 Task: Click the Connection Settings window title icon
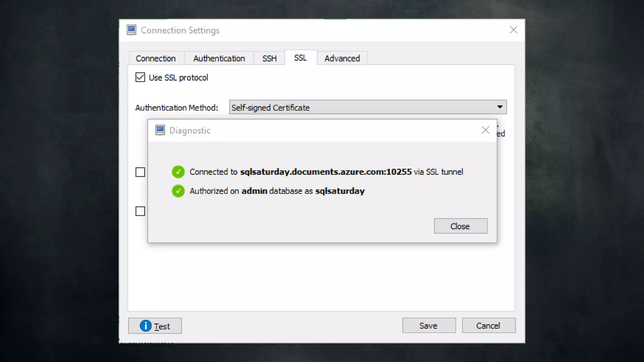(131, 30)
